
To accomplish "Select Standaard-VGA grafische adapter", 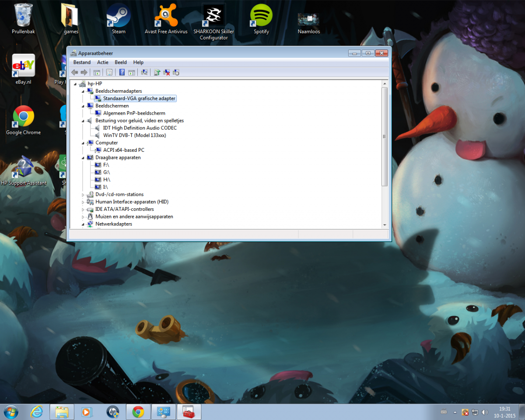I will [139, 98].
